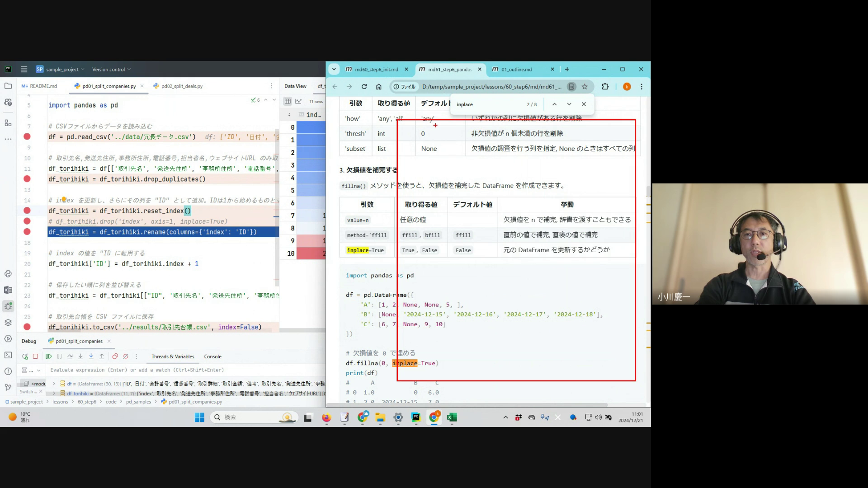
Task: Expand the df DataFrame variable node
Action: click(x=54, y=384)
